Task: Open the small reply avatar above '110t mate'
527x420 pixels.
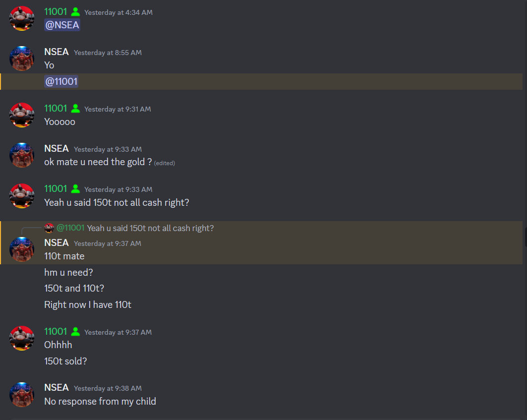Action: coord(49,228)
